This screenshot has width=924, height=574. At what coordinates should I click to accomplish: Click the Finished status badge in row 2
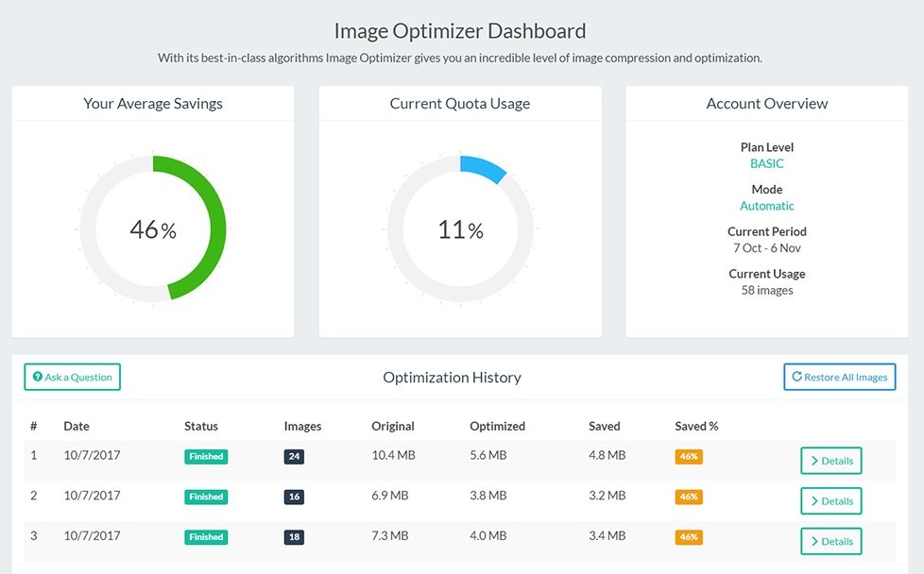tap(206, 497)
